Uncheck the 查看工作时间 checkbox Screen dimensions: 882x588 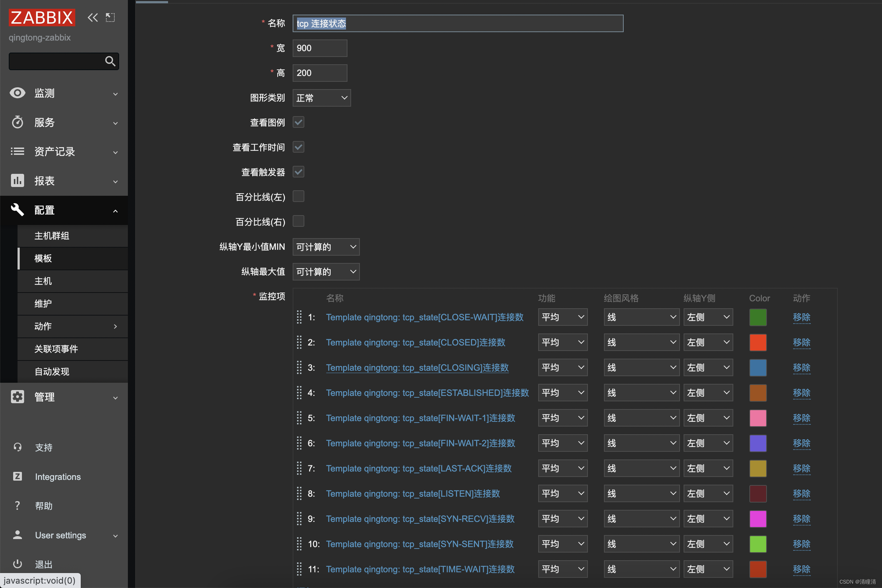click(299, 147)
